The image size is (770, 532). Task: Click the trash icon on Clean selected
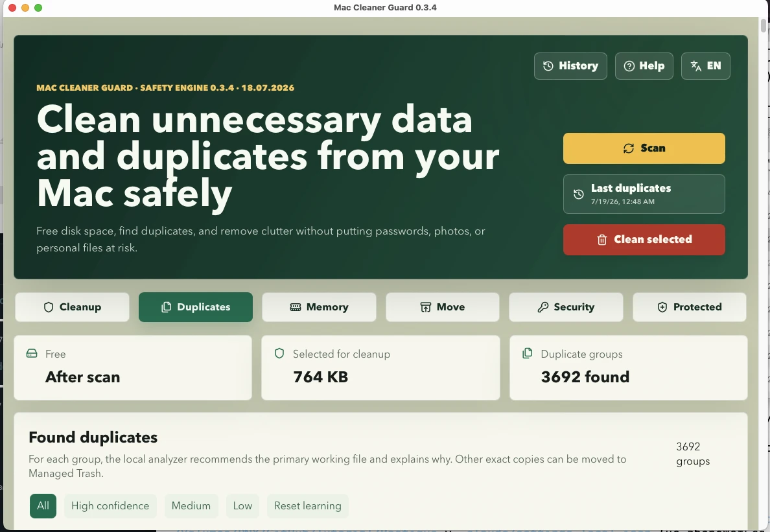point(602,240)
